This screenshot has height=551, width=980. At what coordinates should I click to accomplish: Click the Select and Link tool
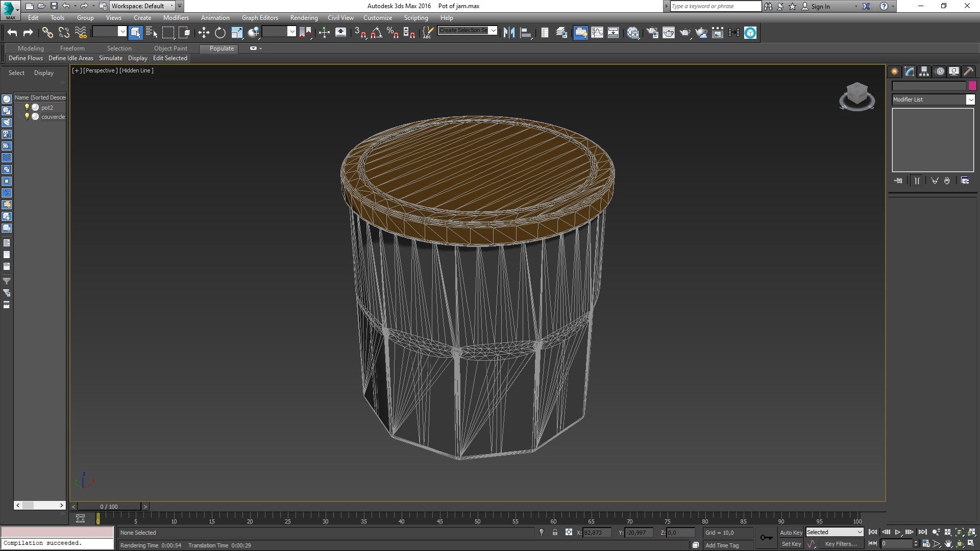click(47, 33)
